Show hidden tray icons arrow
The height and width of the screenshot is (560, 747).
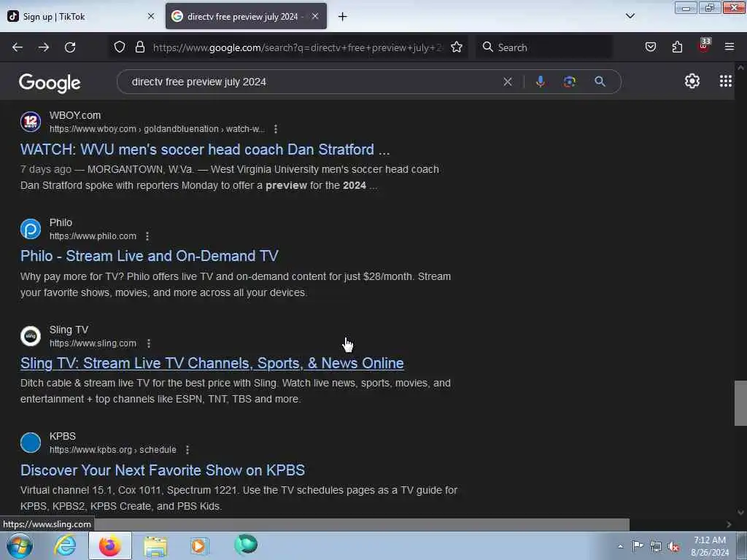(x=620, y=547)
